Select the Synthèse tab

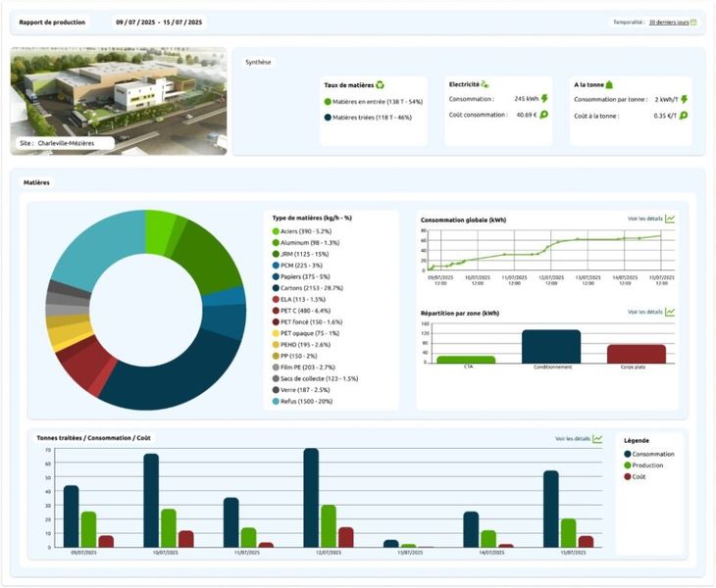click(x=260, y=62)
